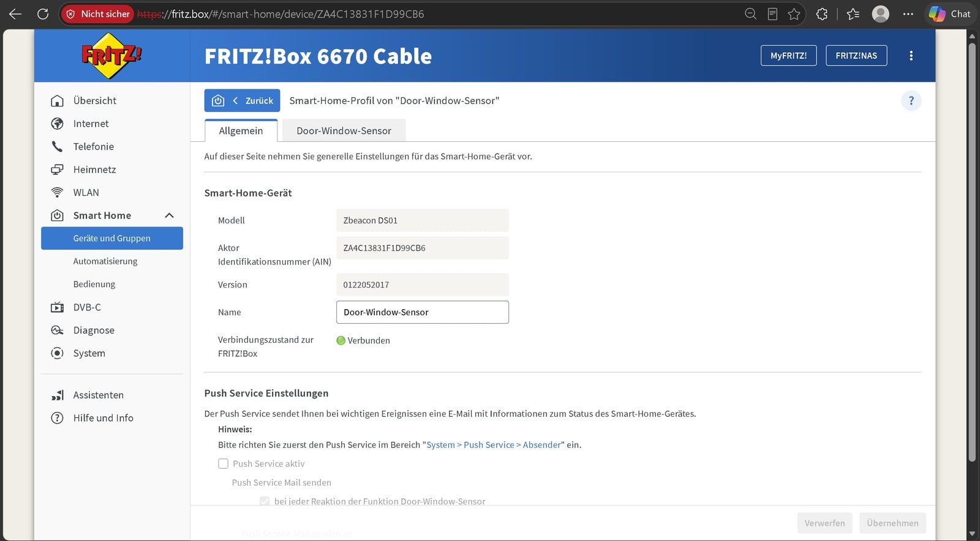Open the help question mark button

pyautogui.click(x=911, y=100)
